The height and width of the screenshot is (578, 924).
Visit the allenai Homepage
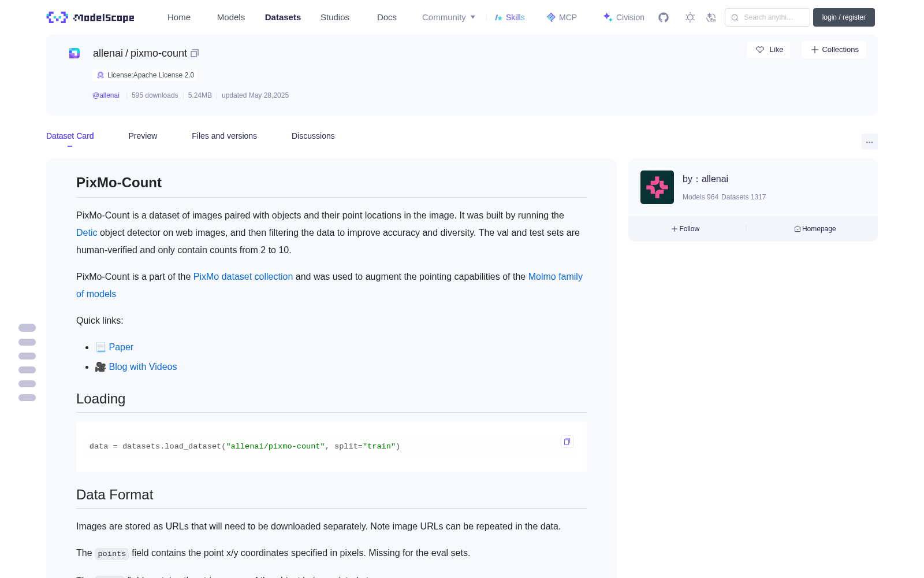tap(815, 229)
